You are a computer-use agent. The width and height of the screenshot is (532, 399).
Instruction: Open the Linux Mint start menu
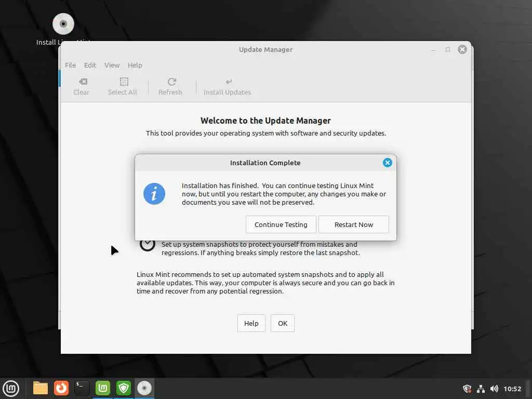pos(11,389)
